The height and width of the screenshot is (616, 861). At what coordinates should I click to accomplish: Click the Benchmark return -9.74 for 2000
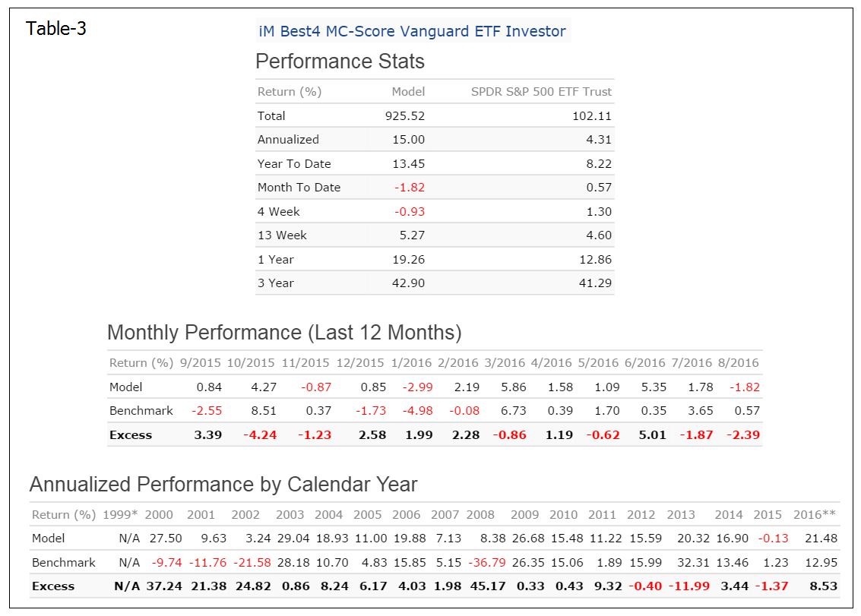167,563
